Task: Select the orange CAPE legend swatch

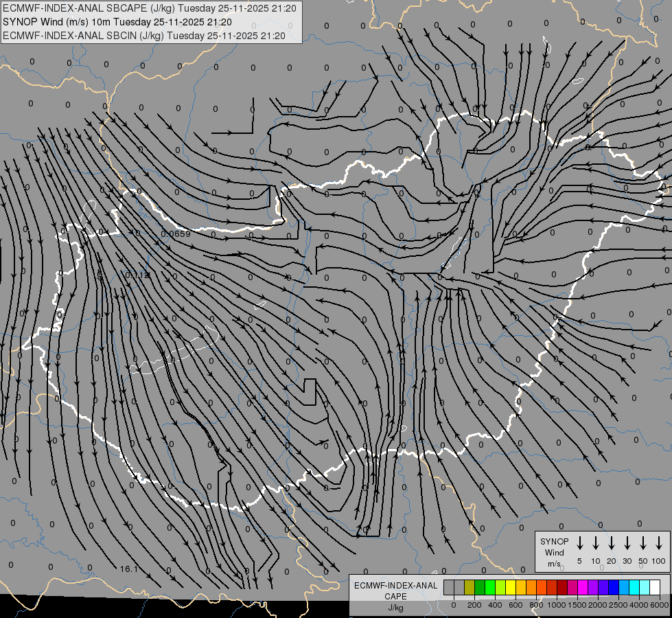Action: pyautogui.click(x=531, y=587)
